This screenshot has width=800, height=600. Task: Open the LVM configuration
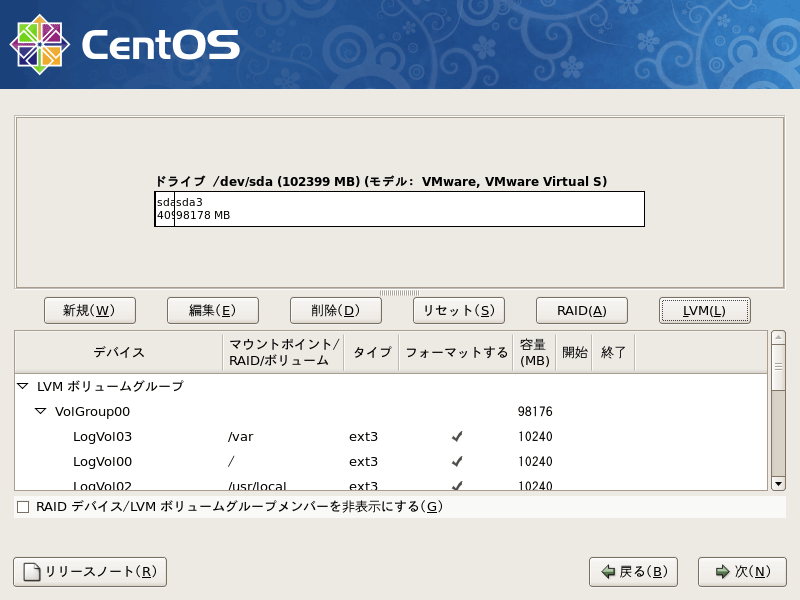coord(704,310)
